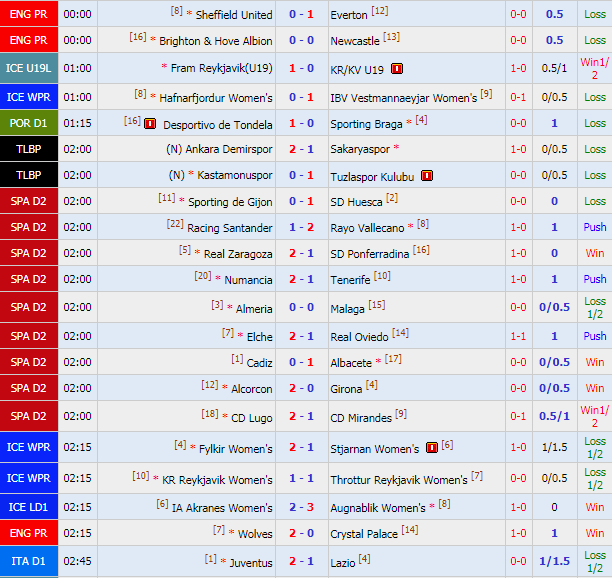Viewport: 612px width, 578px height.
Task: Click Cadiz team name
Action: (x=260, y=363)
